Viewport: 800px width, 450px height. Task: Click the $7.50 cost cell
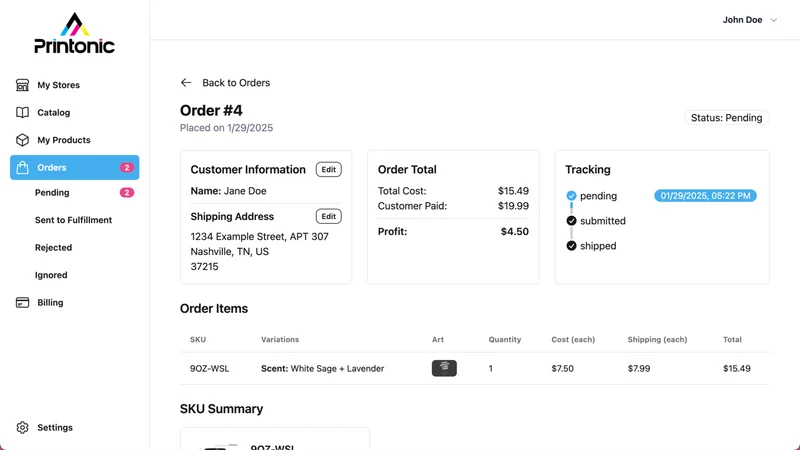click(x=562, y=368)
